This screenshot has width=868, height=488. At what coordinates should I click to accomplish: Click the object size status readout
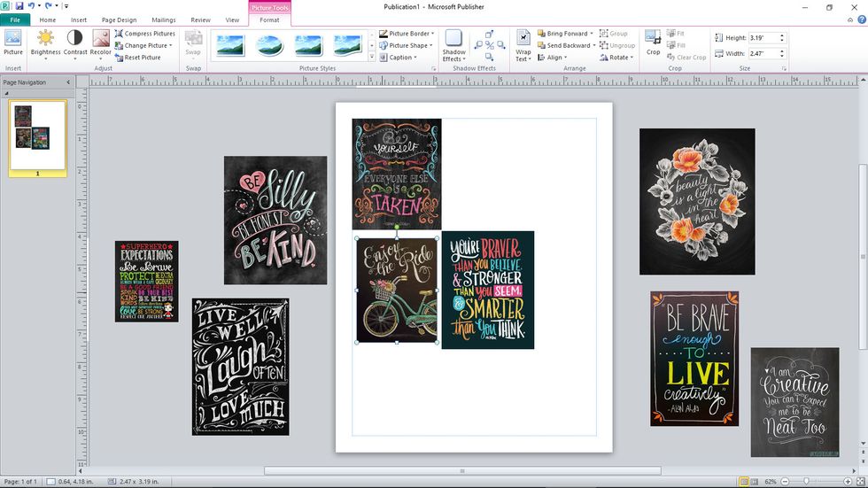(x=134, y=482)
